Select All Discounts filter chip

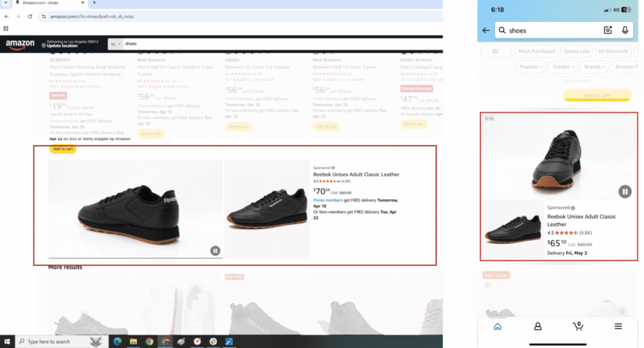[x=613, y=52]
